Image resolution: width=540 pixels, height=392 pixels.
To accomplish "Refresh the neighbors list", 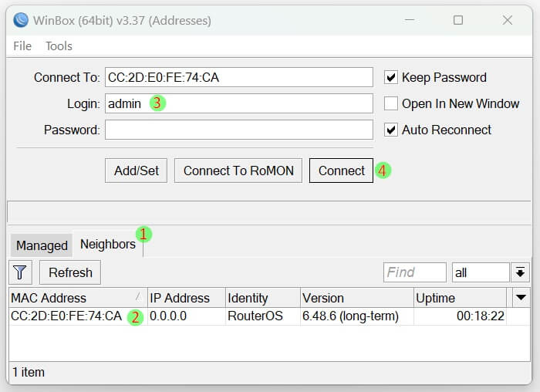I will [70, 272].
